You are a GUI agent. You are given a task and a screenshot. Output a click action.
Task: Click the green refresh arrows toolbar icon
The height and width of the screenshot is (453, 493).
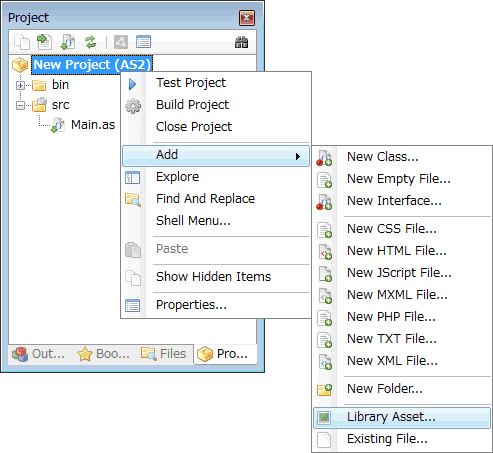coord(90,42)
